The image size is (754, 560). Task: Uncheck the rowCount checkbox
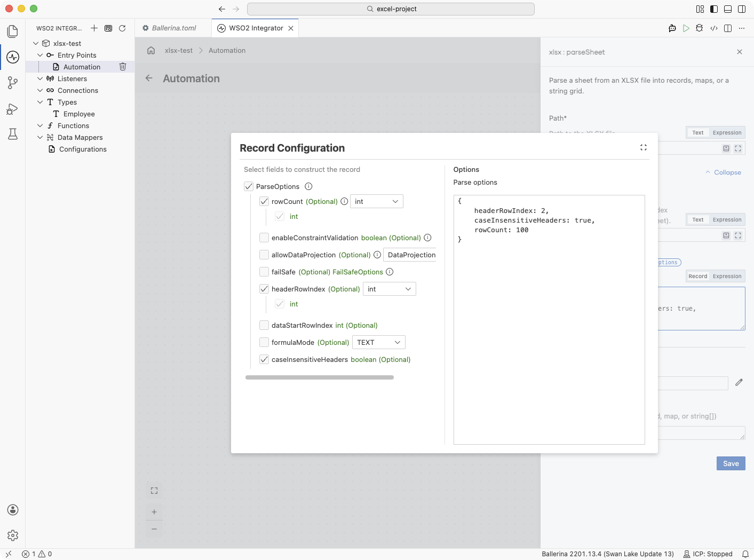264,201
